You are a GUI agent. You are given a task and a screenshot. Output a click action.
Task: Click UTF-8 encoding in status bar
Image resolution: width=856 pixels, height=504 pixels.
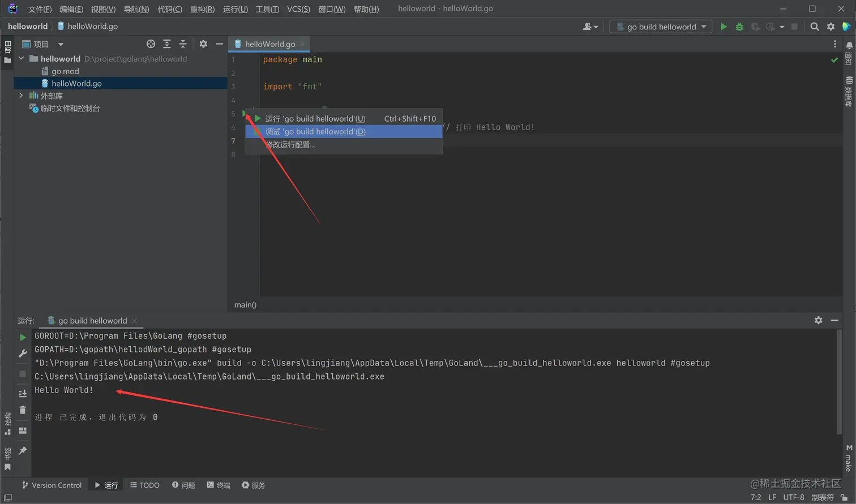tap(794, 497)
